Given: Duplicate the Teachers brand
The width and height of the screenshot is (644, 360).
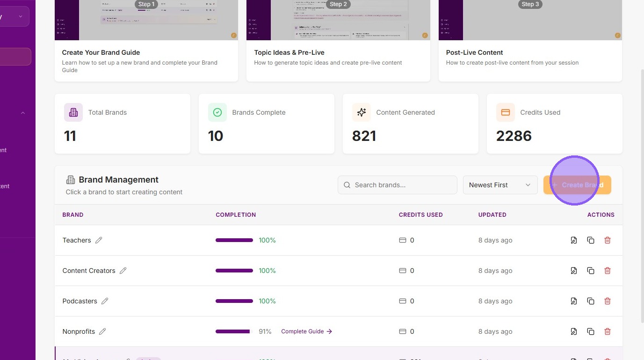Looking at the screenshot, I should (x=591, y=240).
